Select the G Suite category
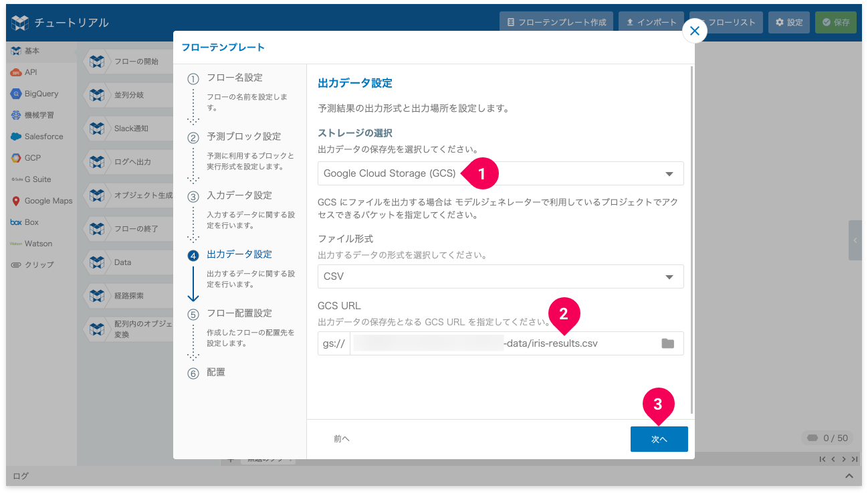Image resolution: width=868 pixels, height=494 pixels. (41, 179)
